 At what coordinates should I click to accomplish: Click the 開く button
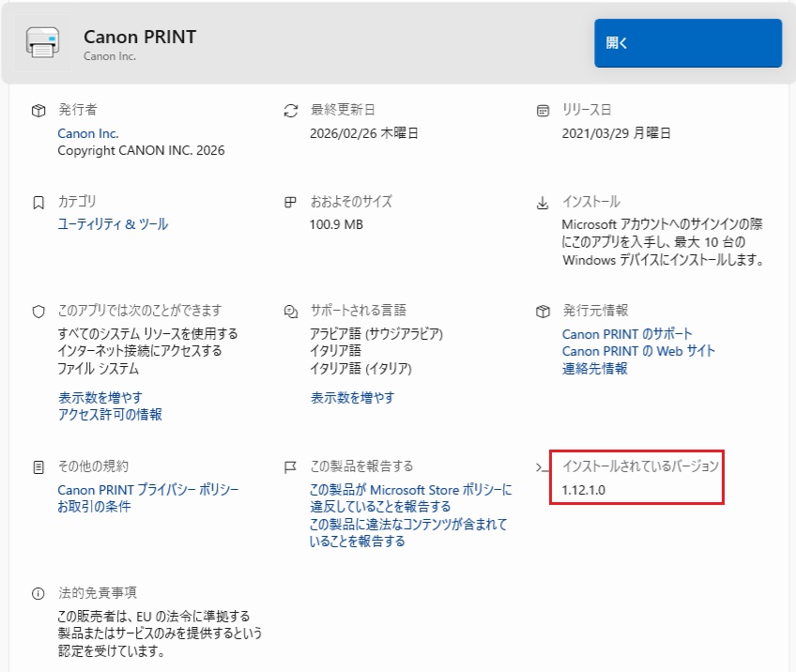(x=688, y=43)
